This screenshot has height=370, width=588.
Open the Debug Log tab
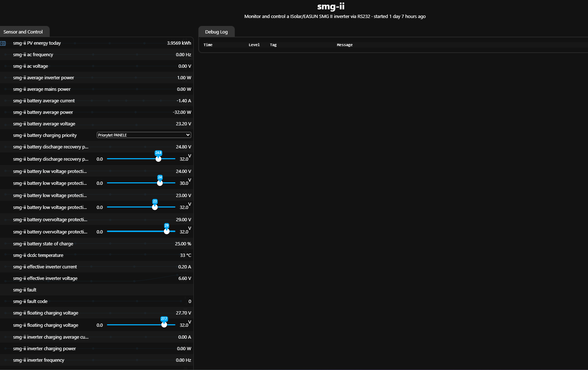(x=216, y=32)
